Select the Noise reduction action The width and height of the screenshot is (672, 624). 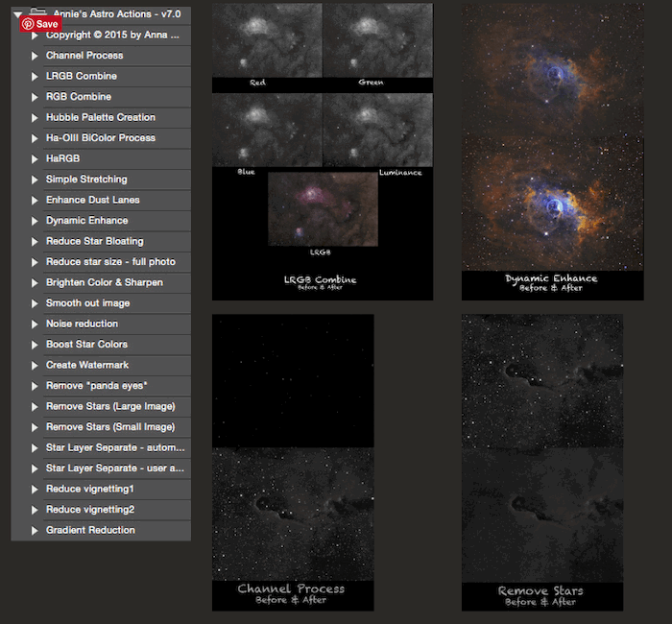tap(82, 324)
